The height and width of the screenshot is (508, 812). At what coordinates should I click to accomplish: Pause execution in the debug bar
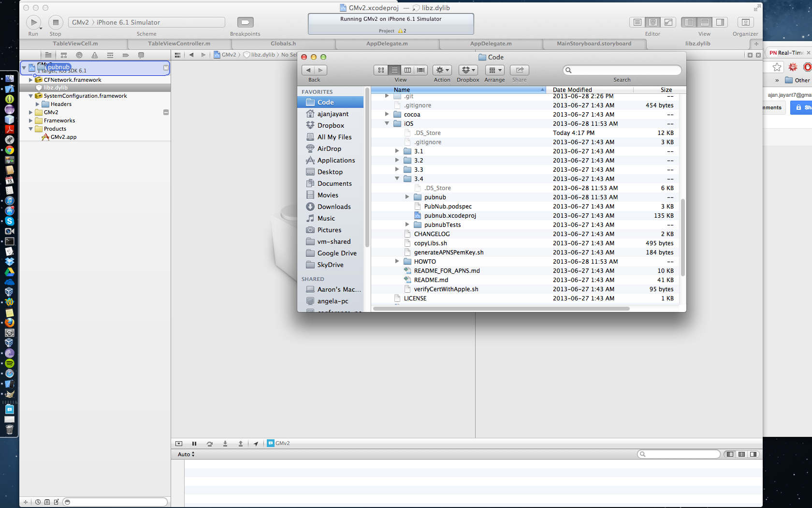click(194, 444)
